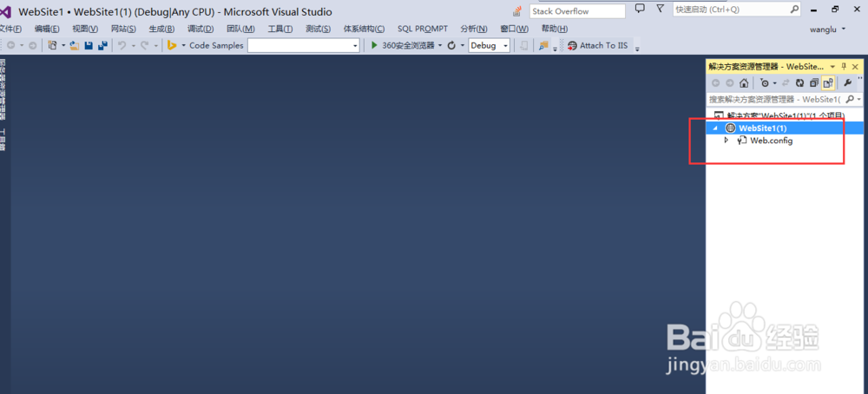
Task: Open the 视图(V) menu
Action: [x=85, y=29]
